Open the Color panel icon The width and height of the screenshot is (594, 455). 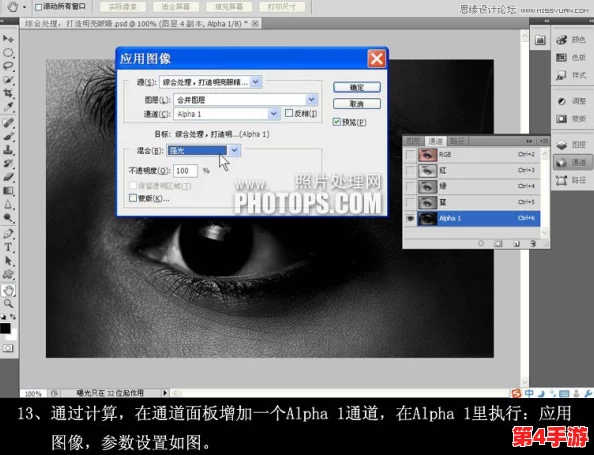[x=572, y=40]
